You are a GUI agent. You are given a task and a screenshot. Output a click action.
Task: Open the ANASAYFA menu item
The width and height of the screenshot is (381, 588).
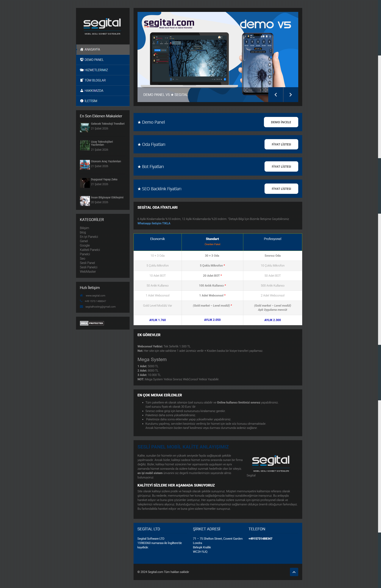103,49
